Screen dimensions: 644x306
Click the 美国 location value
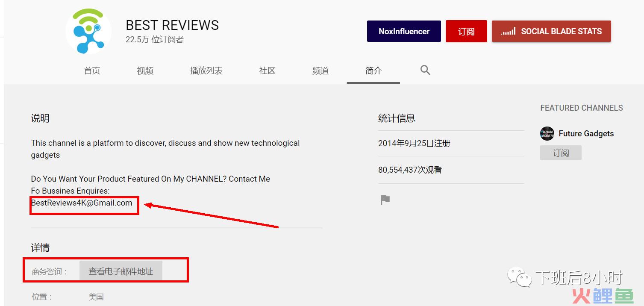click(96, 297)
